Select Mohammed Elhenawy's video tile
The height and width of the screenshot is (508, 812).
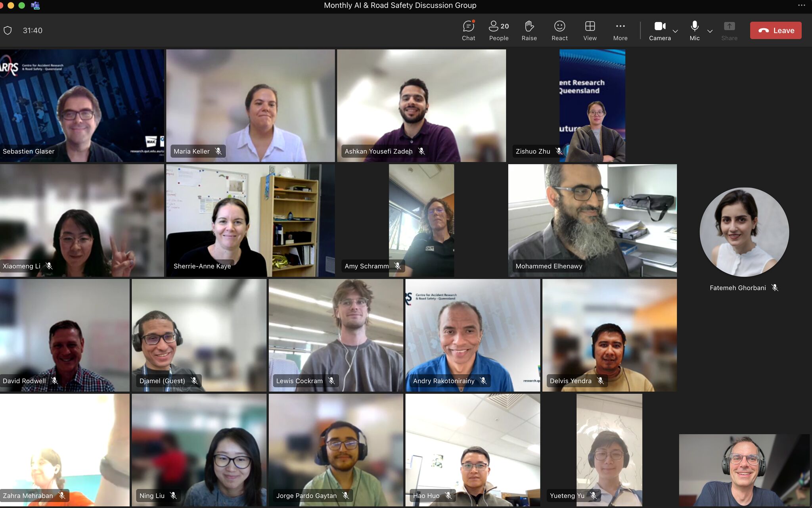pos(592,220)
